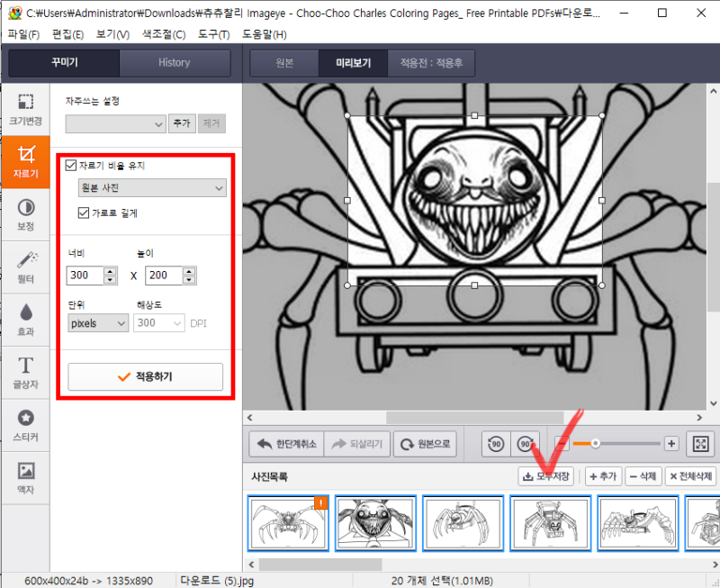The height and width of the screenshot is (588, 720).
Task: Open the 스티커 sticker tool
Action: pyautogui.click(x=26, y=425)
